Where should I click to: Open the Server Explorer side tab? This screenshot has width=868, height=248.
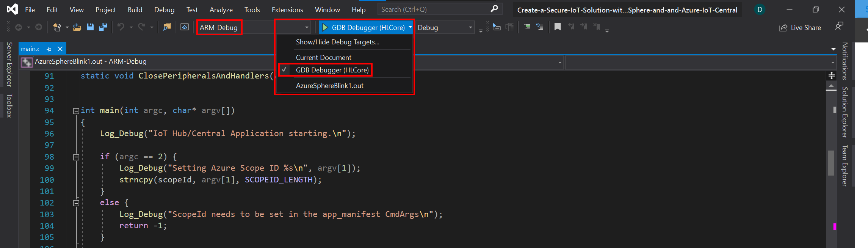click(9, 64)
